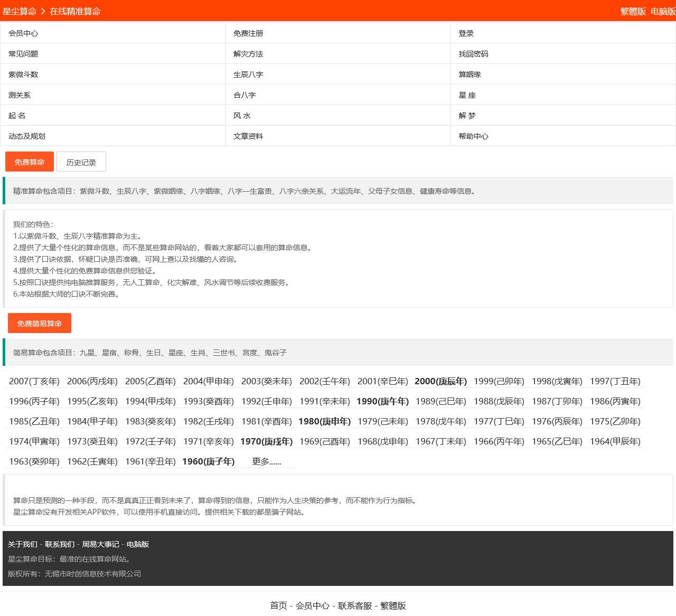Select 帮助中心 in the navigation grid
This screenshot has height=616, width=676.
473,136
